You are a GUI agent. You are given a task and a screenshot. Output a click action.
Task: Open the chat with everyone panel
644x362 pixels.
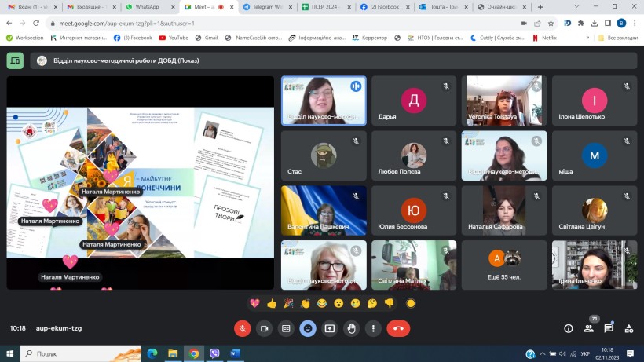609,328
